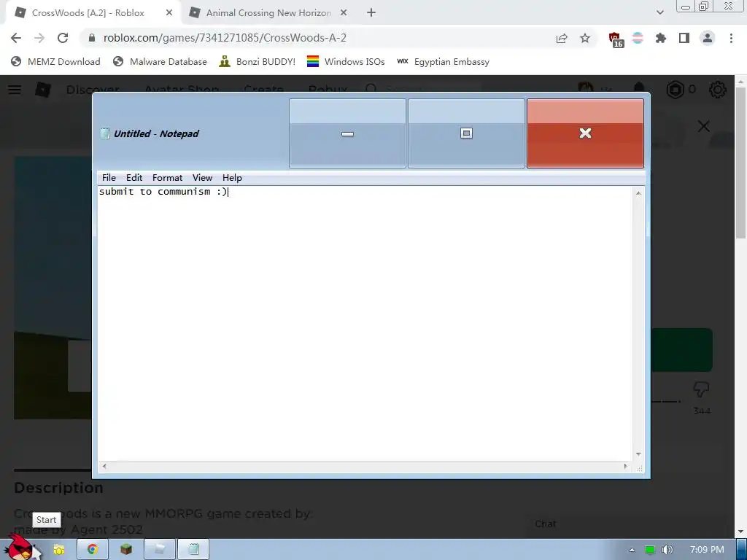Click the green tray status icon

(x=650, y=550)
